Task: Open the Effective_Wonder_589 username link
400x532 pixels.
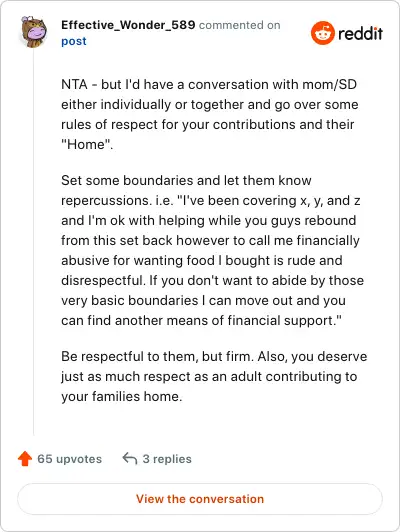Action: tap(128, 25)
